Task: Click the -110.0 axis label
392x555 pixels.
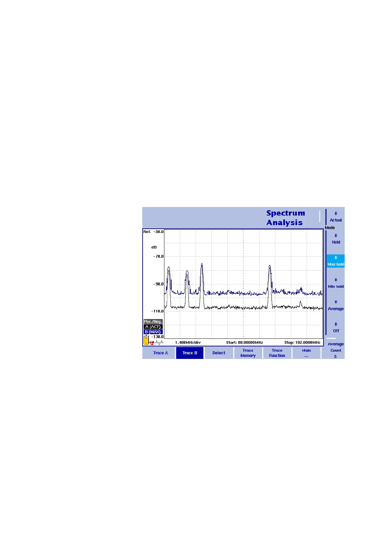Action: click(157, 311)
